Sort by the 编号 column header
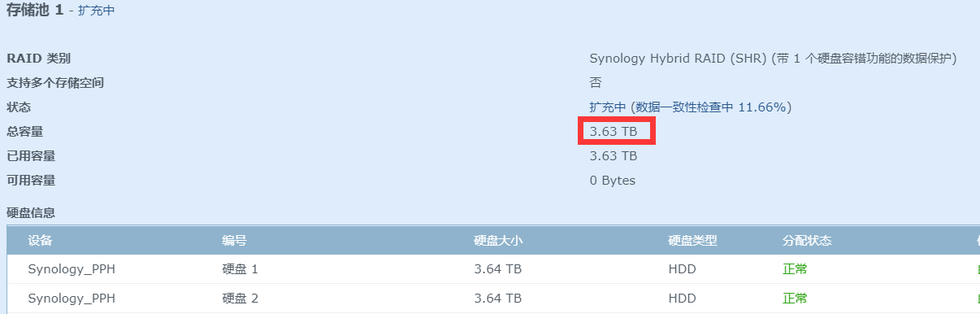The height and width of the screenshot is (314, 980). [x=235, y=241]
